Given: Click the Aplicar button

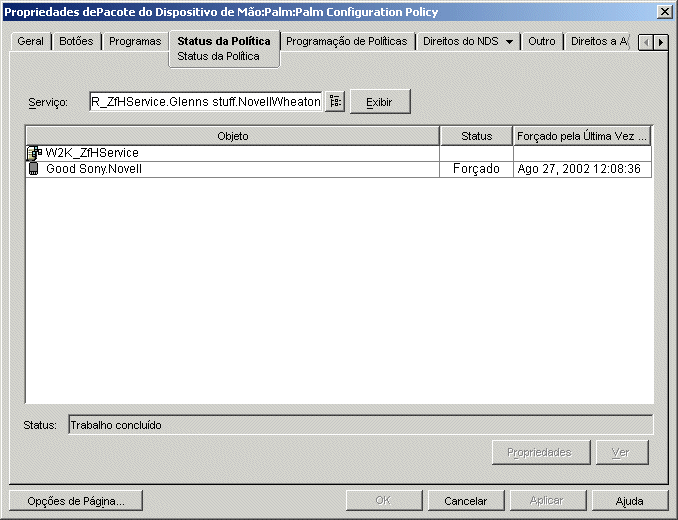Looking at the screenshot, I should pyautogui.click(x=548, y=501).
